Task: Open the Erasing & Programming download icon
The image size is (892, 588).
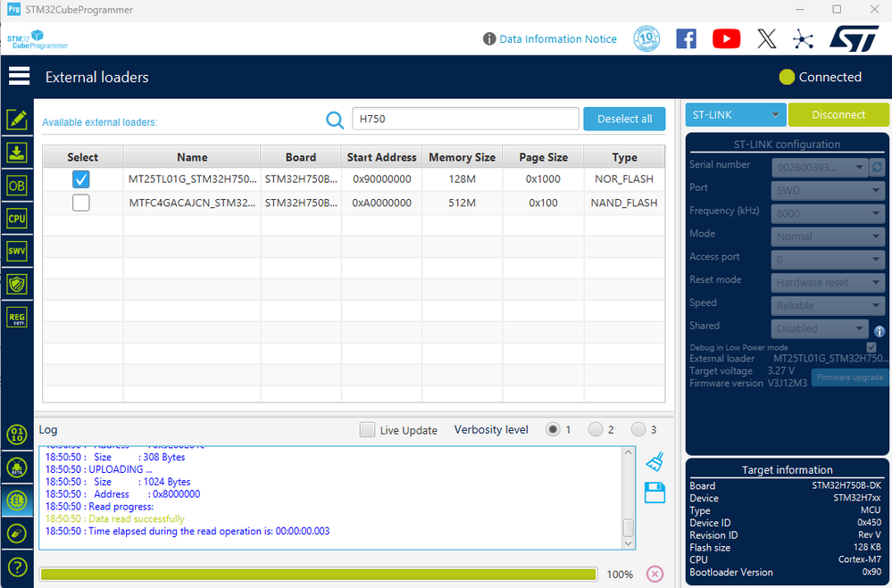Action: point(17,153)
